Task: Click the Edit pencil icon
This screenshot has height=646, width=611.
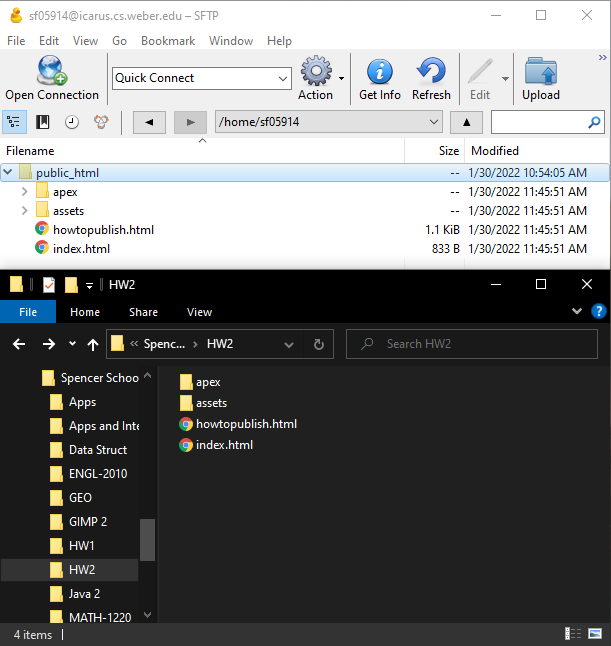Action: pyautogui.click(x=480, y=71)
